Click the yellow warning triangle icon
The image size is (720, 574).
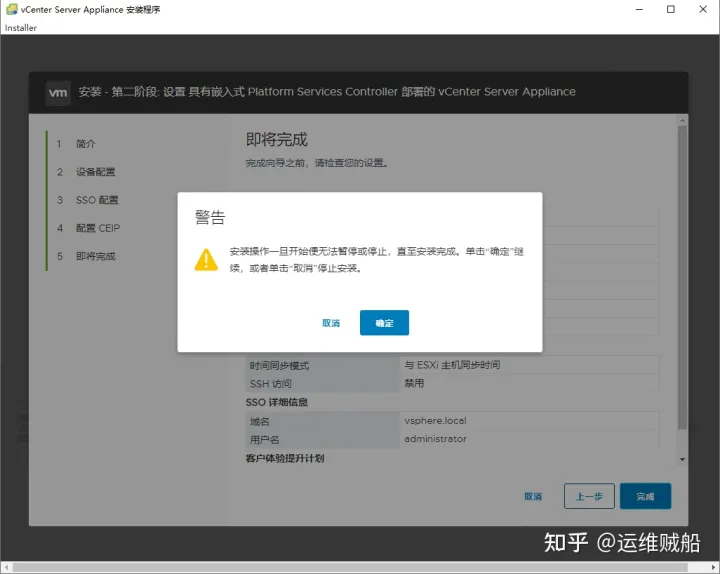[205, 259]
